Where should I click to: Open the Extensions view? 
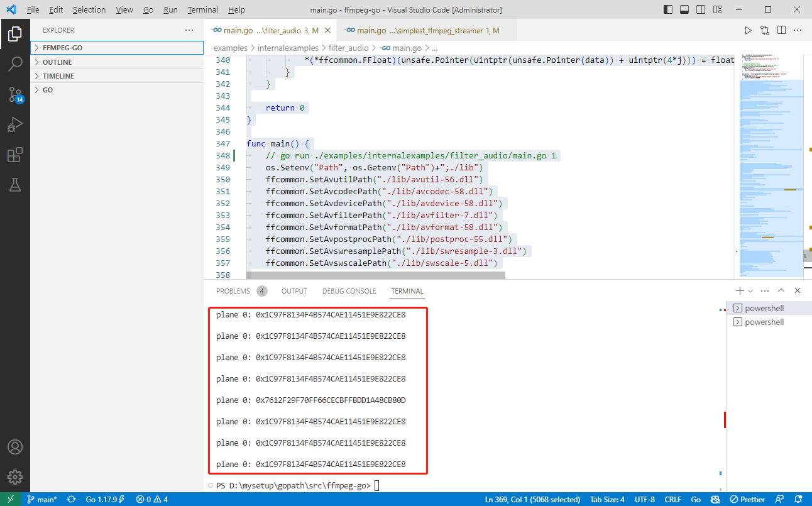pos(15,155)
